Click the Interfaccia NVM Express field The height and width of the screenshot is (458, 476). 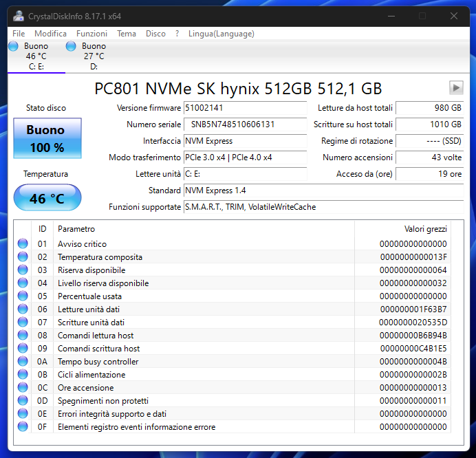[246, 141]
